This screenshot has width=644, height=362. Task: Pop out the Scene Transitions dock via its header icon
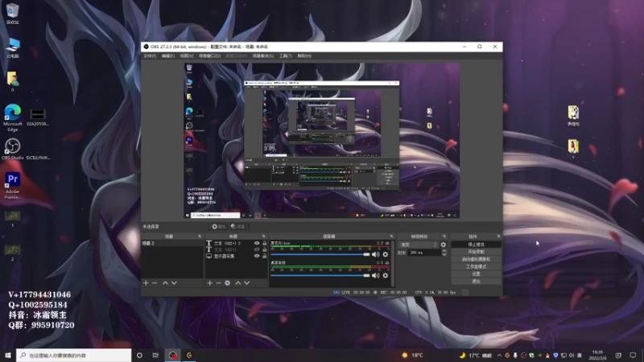click(444, 237)
